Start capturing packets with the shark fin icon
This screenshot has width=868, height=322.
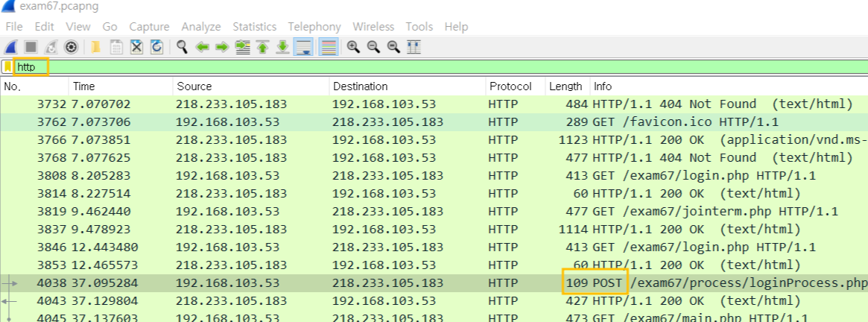(11, 47)
